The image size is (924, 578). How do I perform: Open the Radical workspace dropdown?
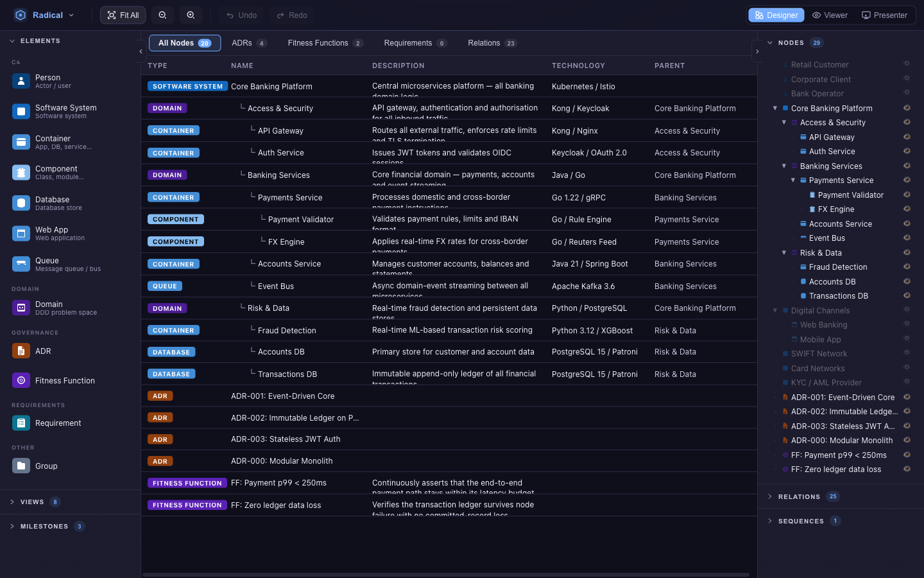click(x=71, y=15)
